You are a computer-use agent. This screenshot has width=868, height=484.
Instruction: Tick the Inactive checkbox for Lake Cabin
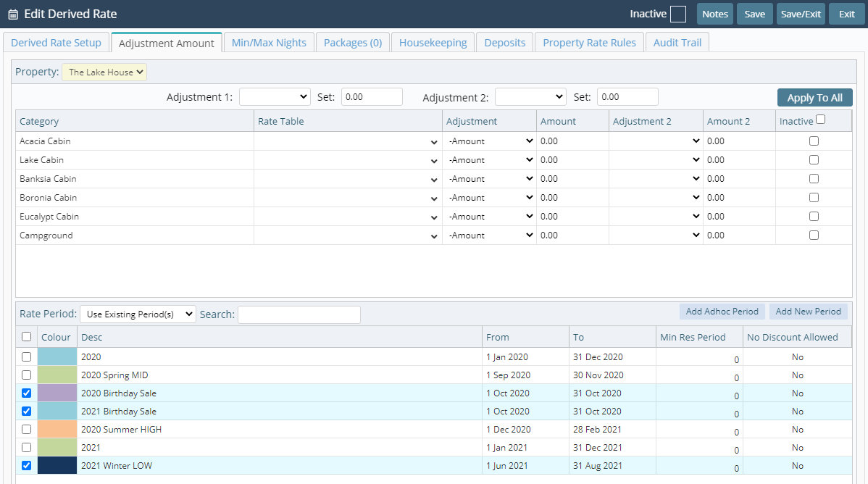click(814, 160)
